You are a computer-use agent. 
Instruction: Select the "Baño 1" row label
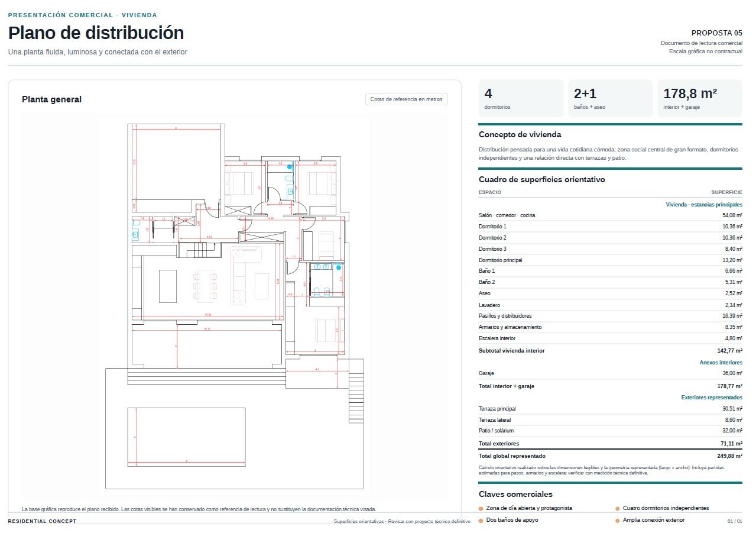click(486, 271)
